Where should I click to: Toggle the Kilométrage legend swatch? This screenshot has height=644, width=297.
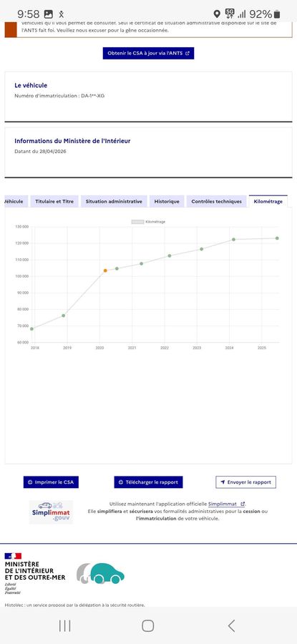[137, 222]
